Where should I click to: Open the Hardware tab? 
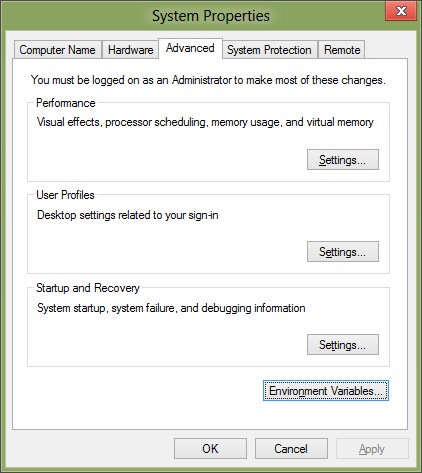[x=130, y=50]
